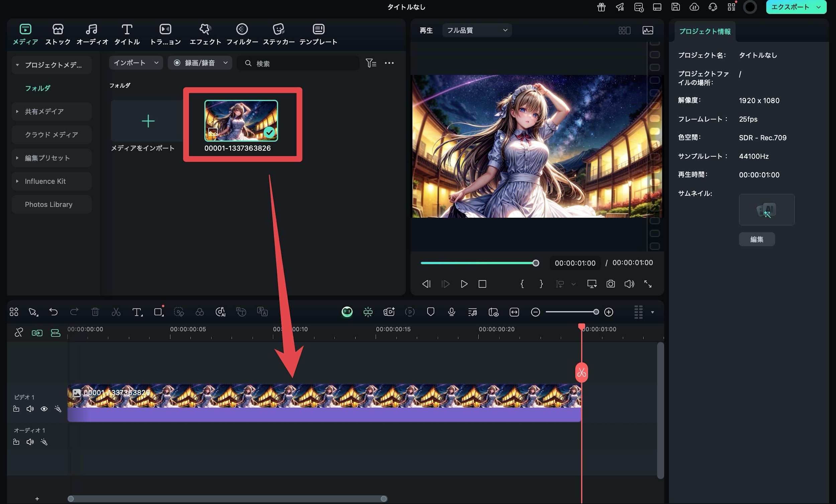The image size is (836, 504).
Task: Toggle the auto-ripple link icon in the timeline header
Action: pyautogui.click(x=37, y=333)
